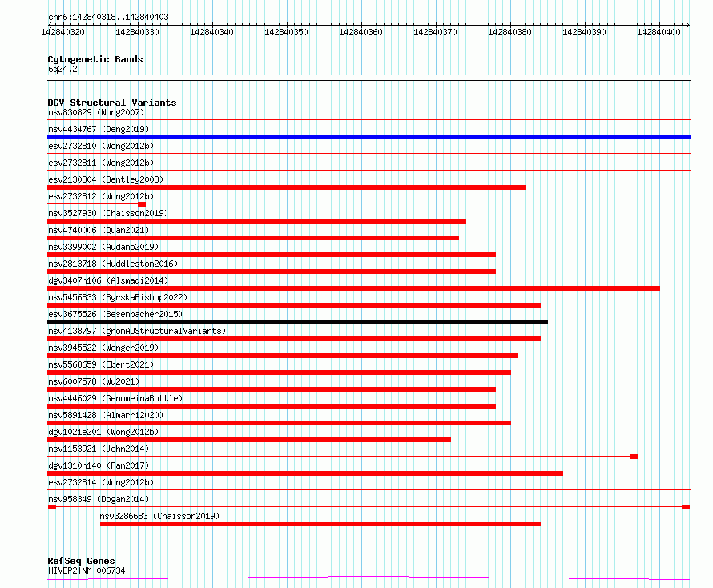713x588 pixels.
Task: Click the nsv4446029 red bar
Action: (272, 406)
